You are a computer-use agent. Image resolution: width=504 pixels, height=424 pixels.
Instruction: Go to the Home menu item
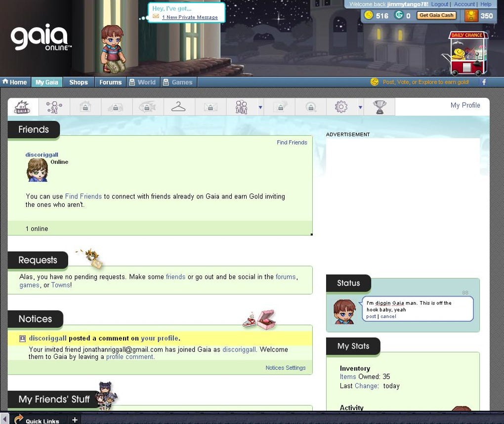(15, 82)
